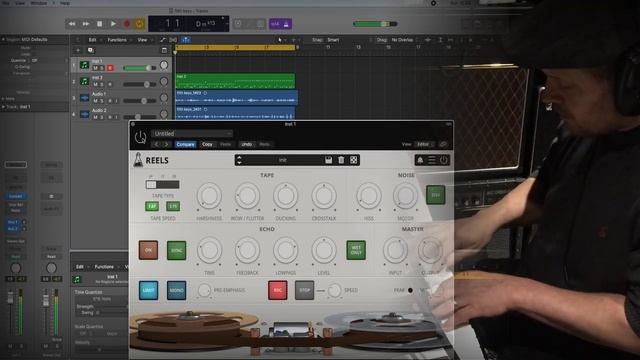Viewport: 640px width, 360px height.
Task: Click the green SYNC button
Action: (x=176, y=250)
